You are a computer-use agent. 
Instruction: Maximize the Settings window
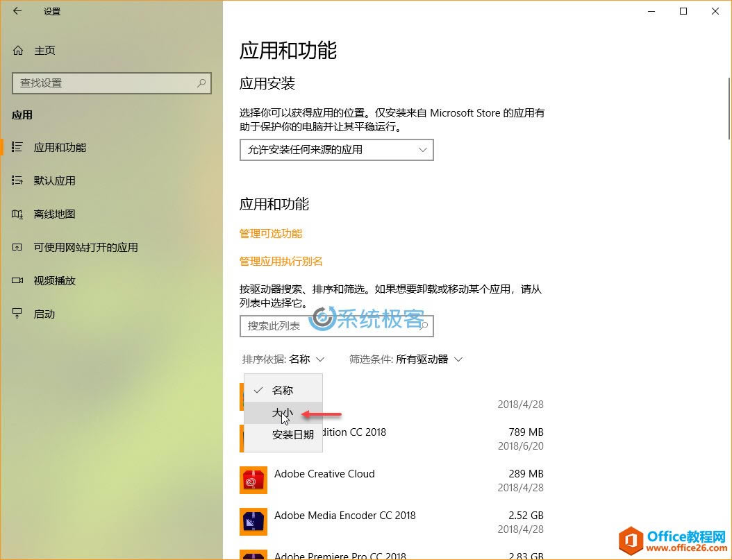tap(683, 11)
